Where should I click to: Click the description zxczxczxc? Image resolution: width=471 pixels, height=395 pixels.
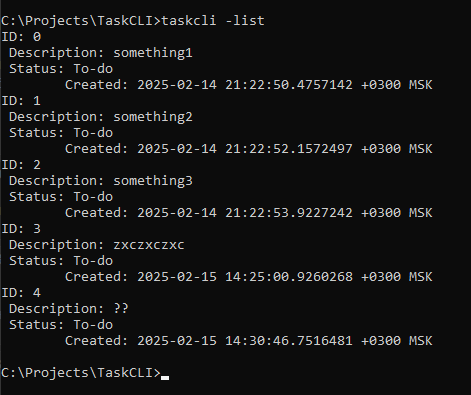pos(149,245)
